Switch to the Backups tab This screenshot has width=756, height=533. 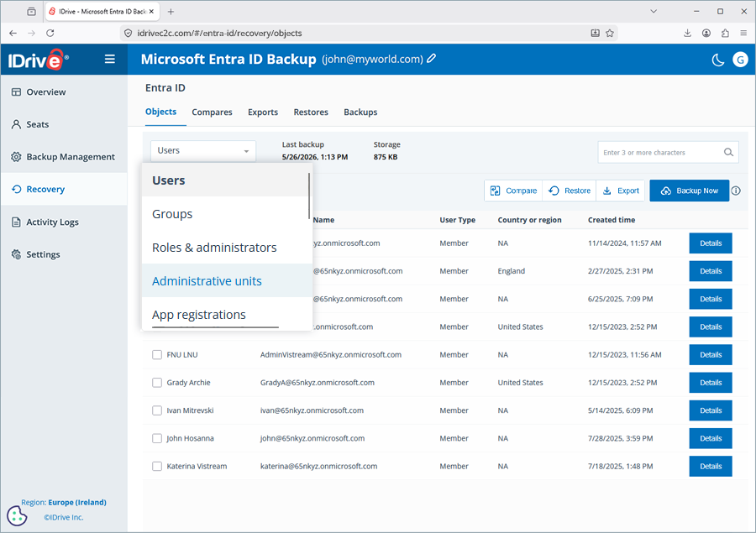tap(360, 112)
